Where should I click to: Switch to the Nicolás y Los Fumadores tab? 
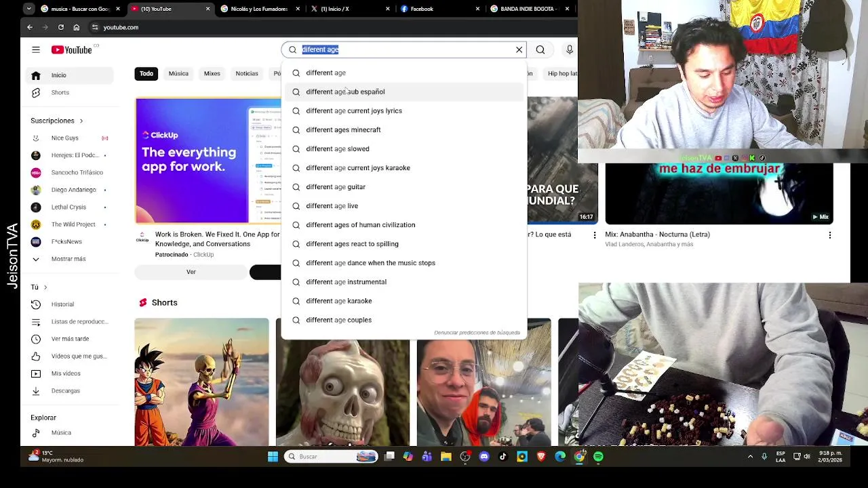coord(259,9)
